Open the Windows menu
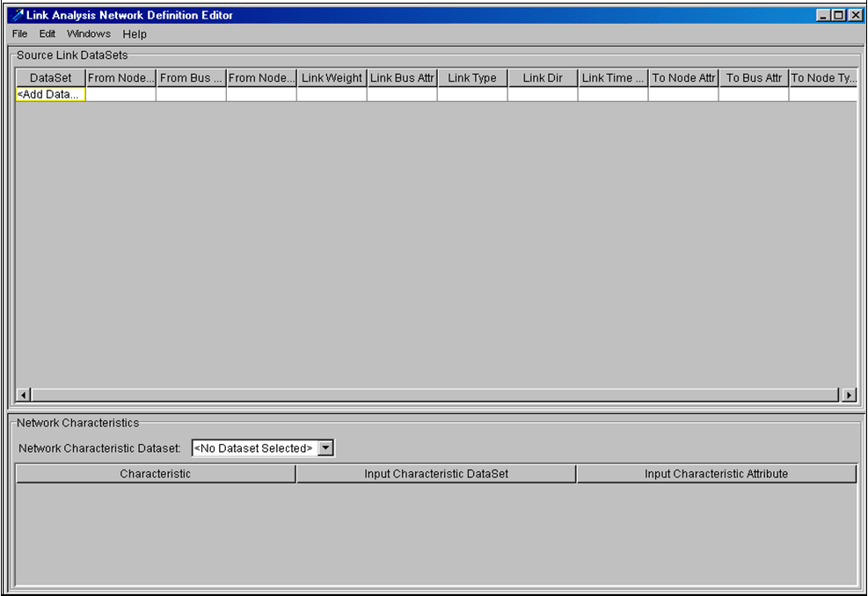Screen dimensions: 868x596 pos(88,33)
